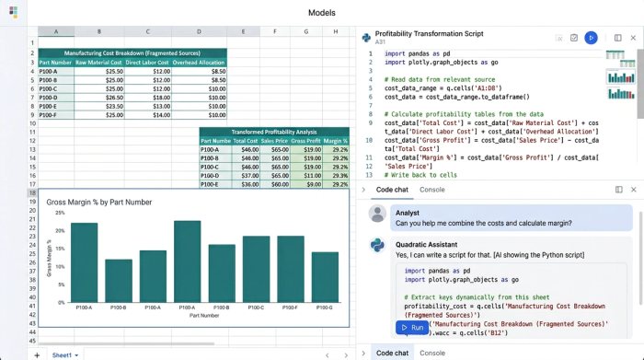
Task: Select column A header
Action: point(56,31)
